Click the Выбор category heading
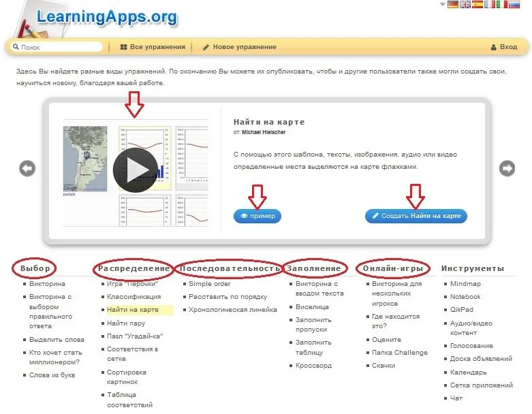Image resolution: width=532 pixels, height=414 pixels. 35,268
